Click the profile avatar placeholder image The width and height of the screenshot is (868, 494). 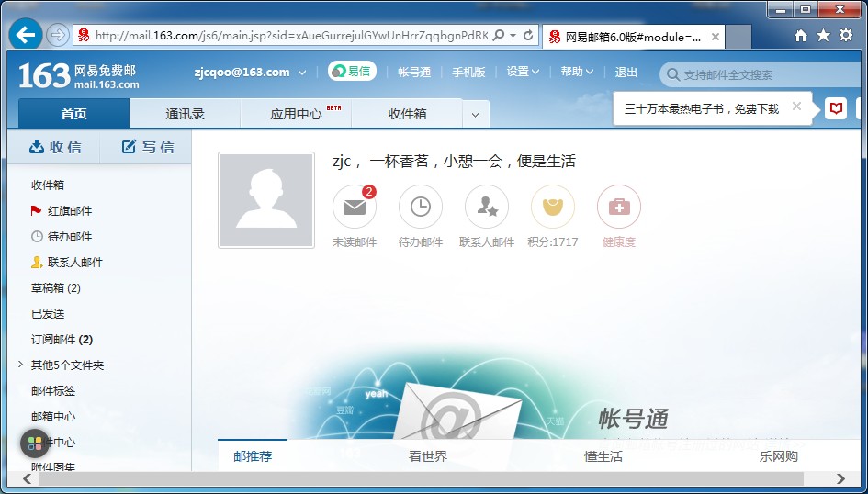[x=266, y=200]
